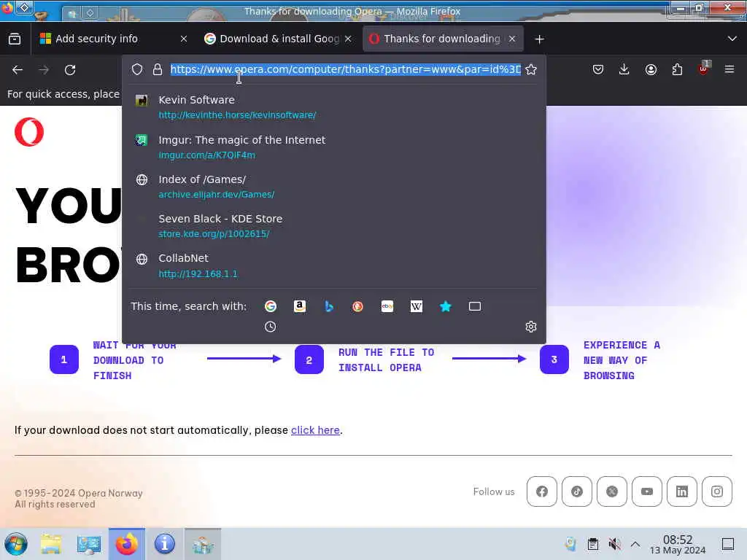Click the tracking protection shield icon
Screen dimensions: 747x560
tap(137, 69)
